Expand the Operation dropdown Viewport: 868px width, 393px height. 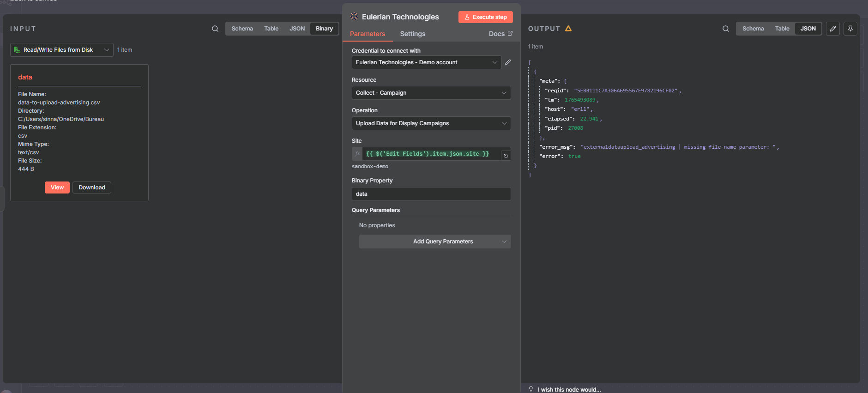click(x=431, y=123)
